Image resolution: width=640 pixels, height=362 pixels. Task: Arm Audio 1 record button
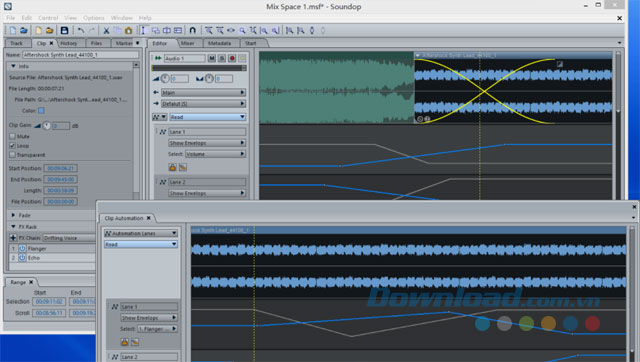click(x=232, y=58)
